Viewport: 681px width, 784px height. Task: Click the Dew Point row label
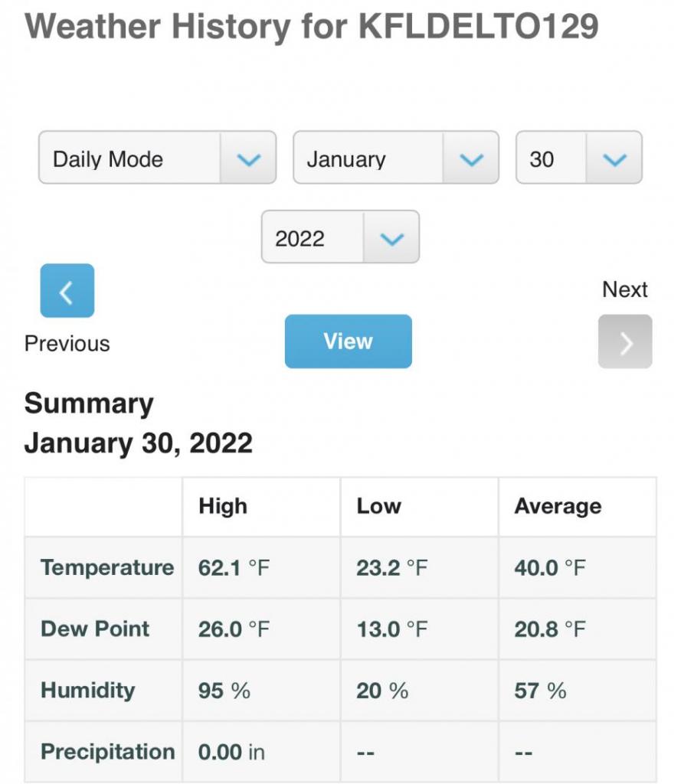[95, 629]
